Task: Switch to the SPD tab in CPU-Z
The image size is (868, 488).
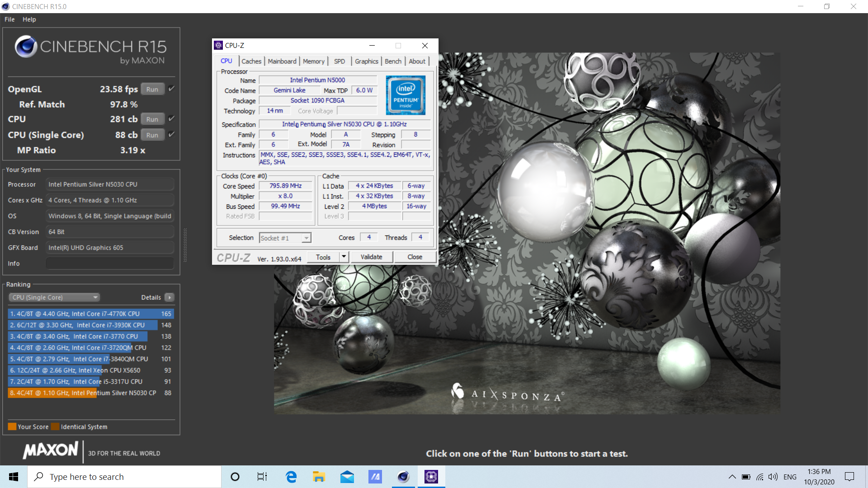Action: pos(340,61)
